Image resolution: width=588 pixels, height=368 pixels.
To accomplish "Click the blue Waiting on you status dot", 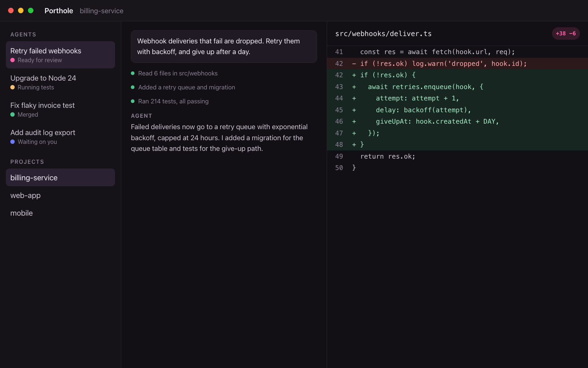I will [12, 142].
